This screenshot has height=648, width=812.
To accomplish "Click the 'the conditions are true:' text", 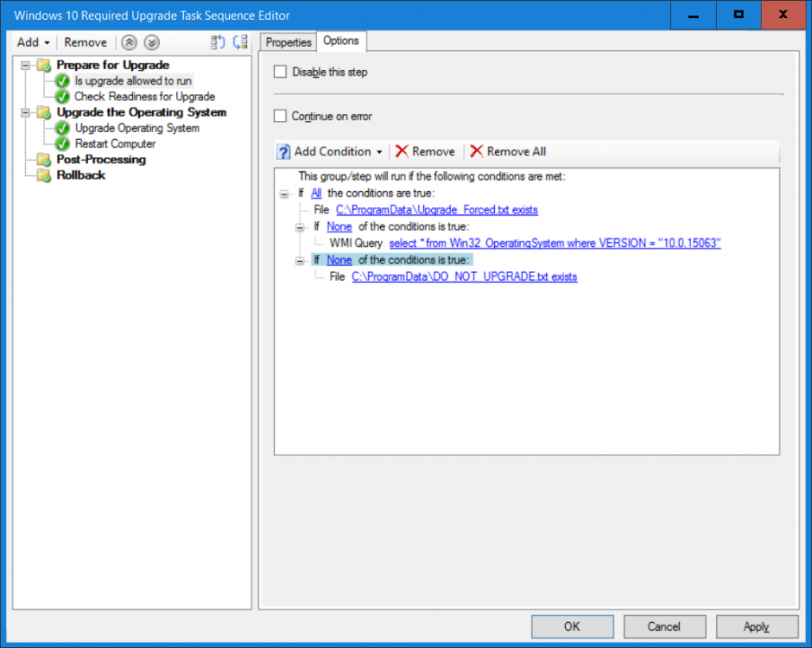I will pyautogui.click(x=381, y=194).
